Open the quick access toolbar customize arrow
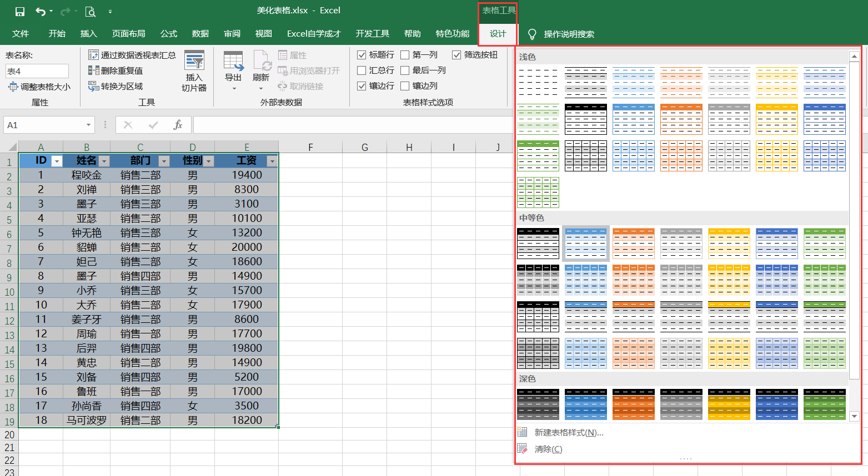 click(110, 11)
